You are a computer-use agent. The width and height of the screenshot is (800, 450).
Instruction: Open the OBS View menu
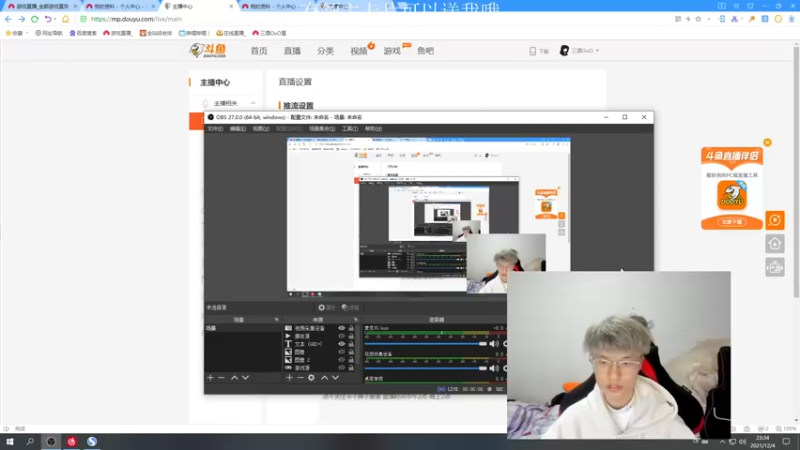pyautogui.click(x=260, y=129)
